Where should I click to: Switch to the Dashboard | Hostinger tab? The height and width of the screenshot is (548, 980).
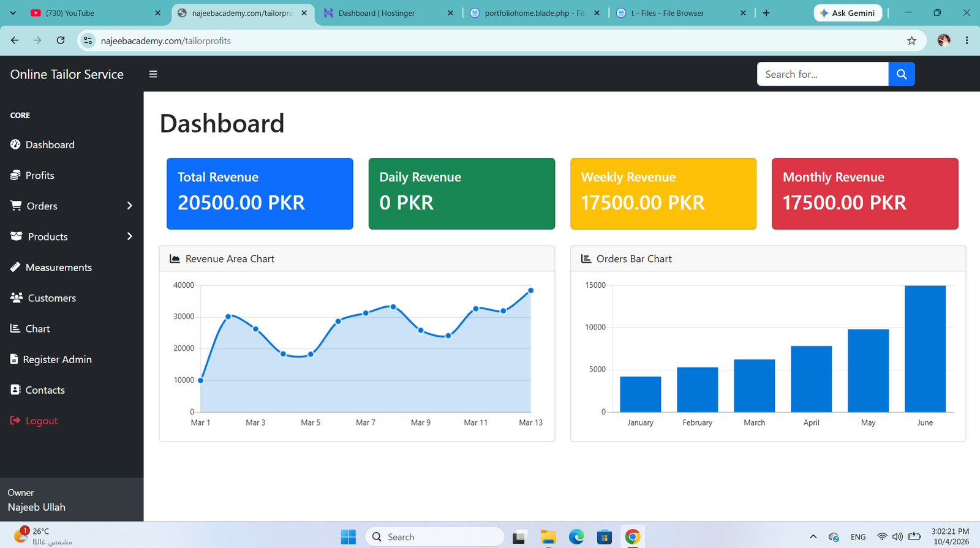388,13
